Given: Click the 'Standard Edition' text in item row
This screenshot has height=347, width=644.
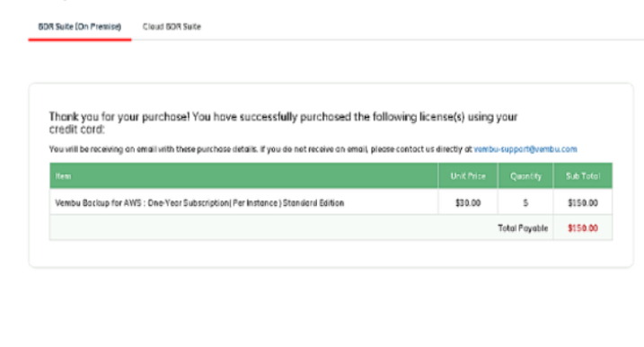Looking at the screenshot, I should tap(313, 202).
